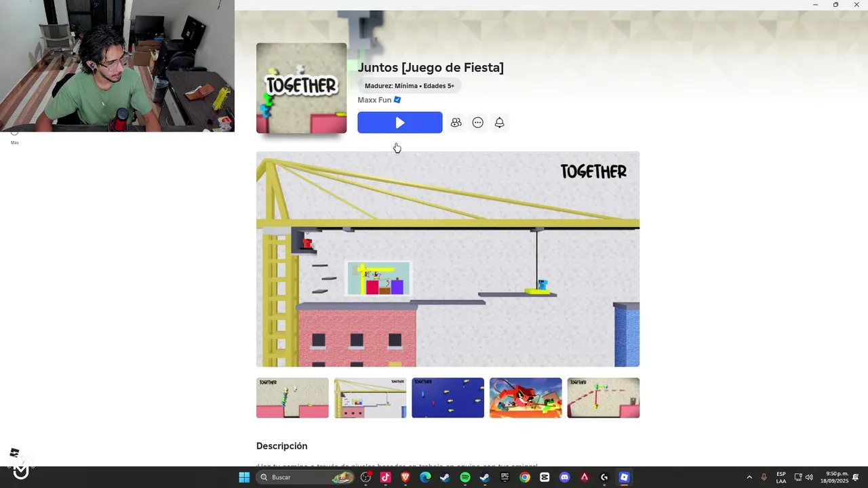Click the Juntos [Juego de Fiesta] title
This screenshot has width=868, height=488.
431,68
